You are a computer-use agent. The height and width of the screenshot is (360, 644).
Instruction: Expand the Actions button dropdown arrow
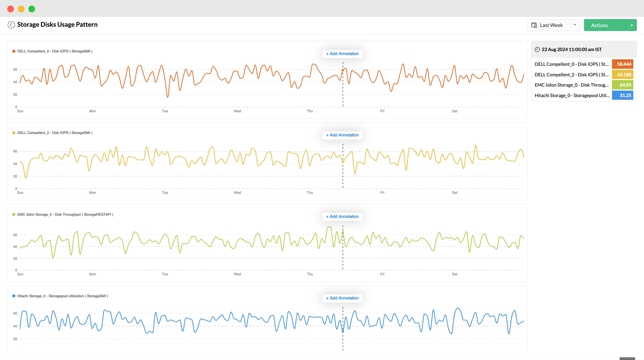631,25
